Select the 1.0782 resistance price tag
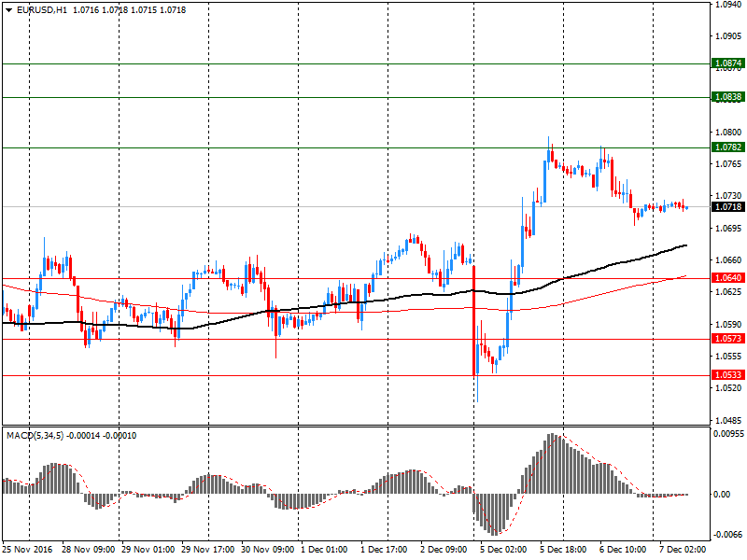Screen dimensions: 747x560 pos(728,147)
